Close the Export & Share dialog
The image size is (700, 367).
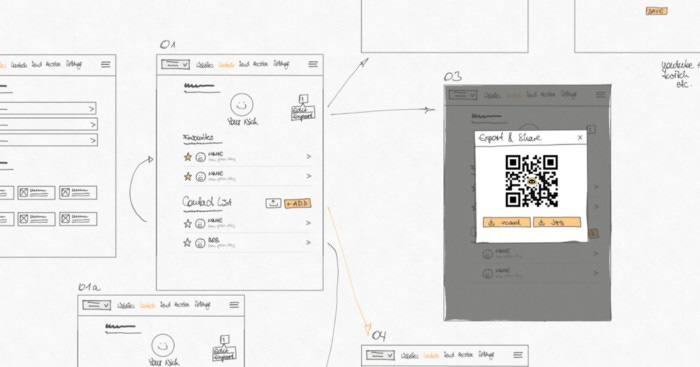(580, 138)
